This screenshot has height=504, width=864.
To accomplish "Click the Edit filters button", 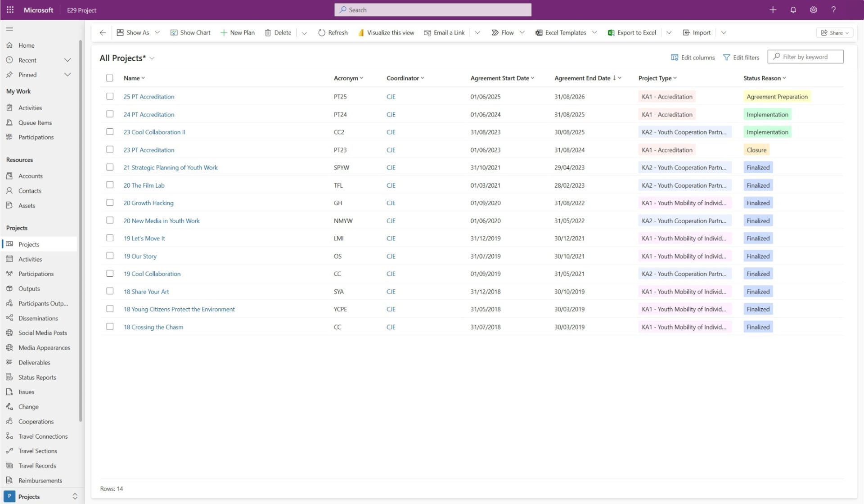I will point(741,57).
